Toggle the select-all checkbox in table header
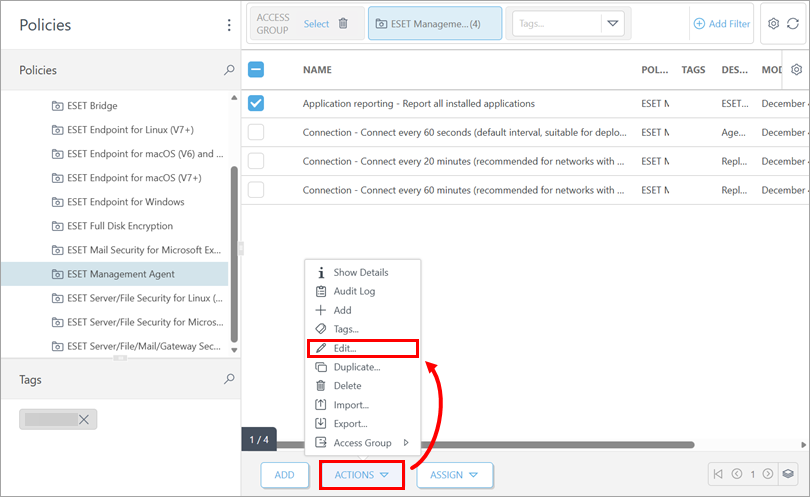The width and height of the screenshot is (810, 497). click(256, 70)
